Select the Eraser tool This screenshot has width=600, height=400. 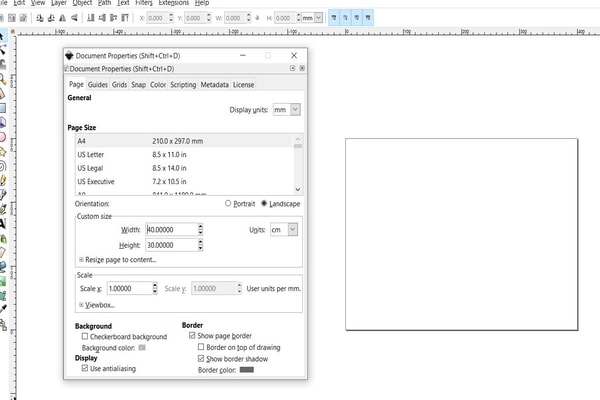[3, 252]
